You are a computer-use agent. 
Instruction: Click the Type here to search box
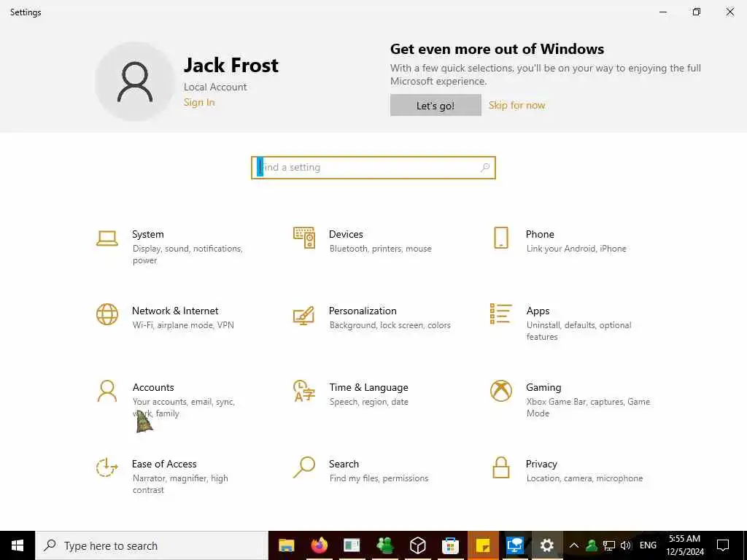tap(152, 545)
